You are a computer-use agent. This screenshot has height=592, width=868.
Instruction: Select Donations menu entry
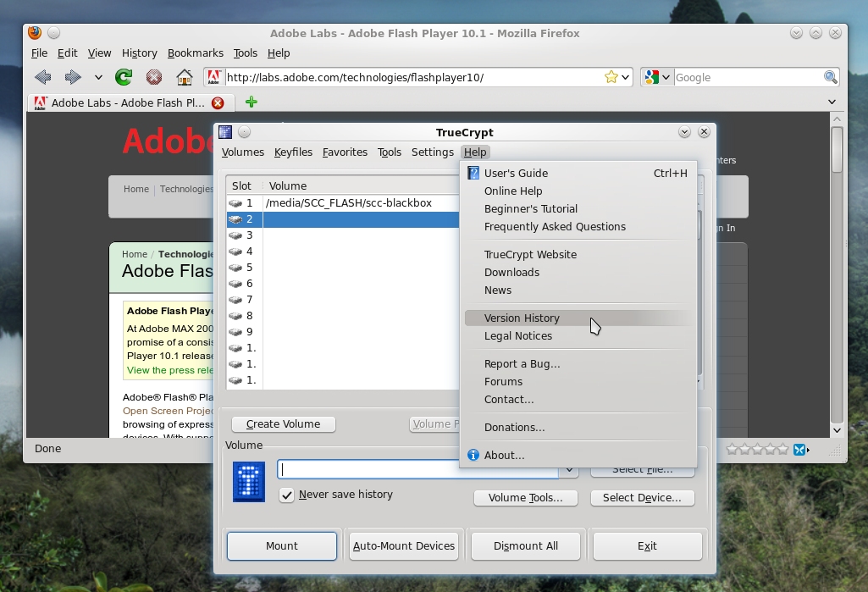pos(579,428)
